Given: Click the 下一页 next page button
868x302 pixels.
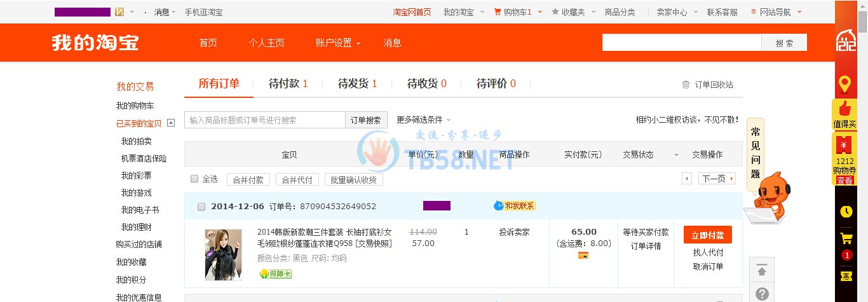Looking at the screenshot, I should click(717, 179).
